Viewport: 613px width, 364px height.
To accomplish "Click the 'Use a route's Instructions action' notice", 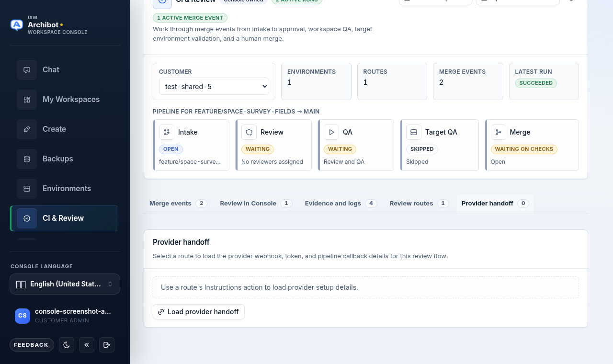I will (x=366, y=287).
